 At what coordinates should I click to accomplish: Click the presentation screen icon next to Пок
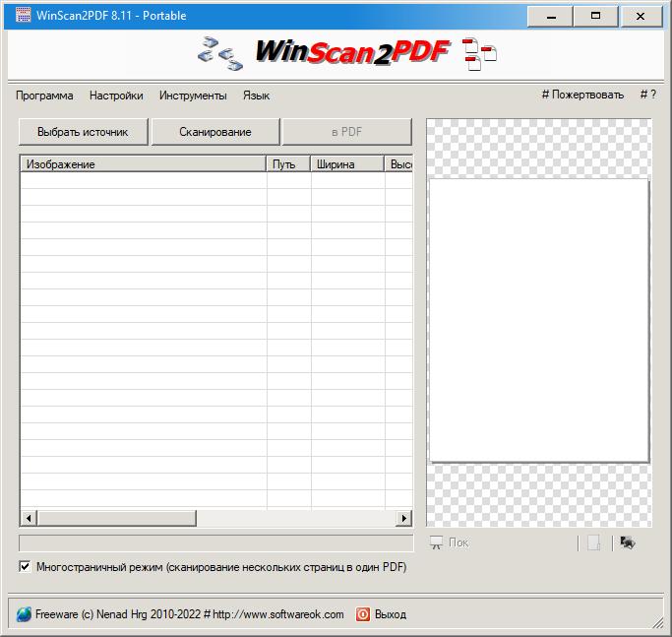[x=436, y=542]
